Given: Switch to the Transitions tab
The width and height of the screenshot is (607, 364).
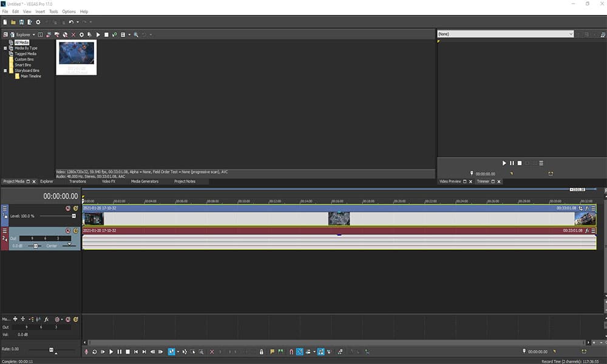Looking at the screenshot, I should [x=78, y=181].
